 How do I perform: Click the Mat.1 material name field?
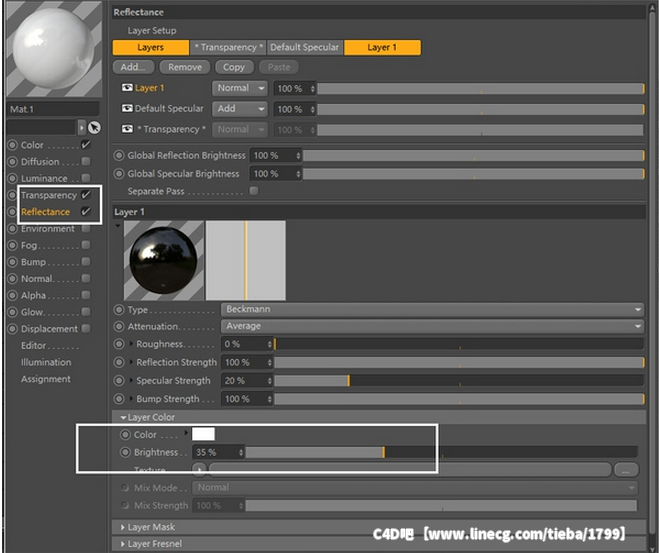pyautogui.click(x=53, y=109)
